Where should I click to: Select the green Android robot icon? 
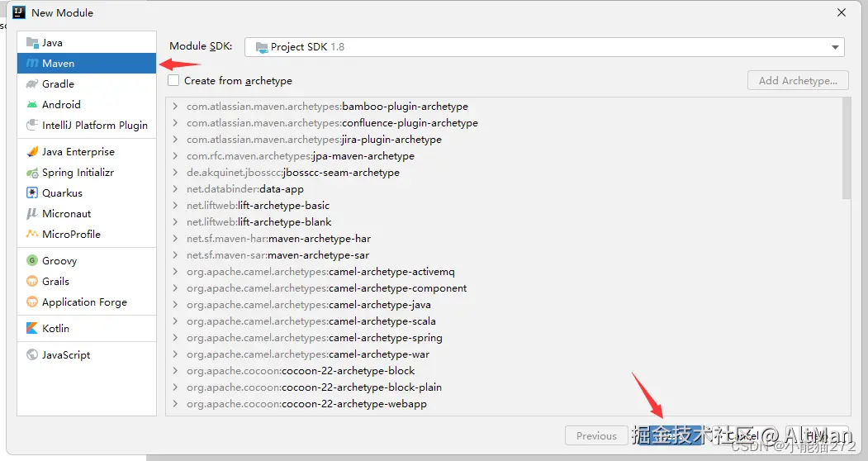(32, 104)
